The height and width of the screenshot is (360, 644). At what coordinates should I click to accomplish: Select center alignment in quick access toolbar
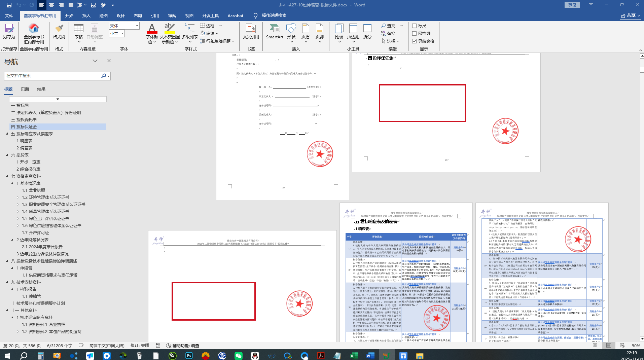[51, 5]
